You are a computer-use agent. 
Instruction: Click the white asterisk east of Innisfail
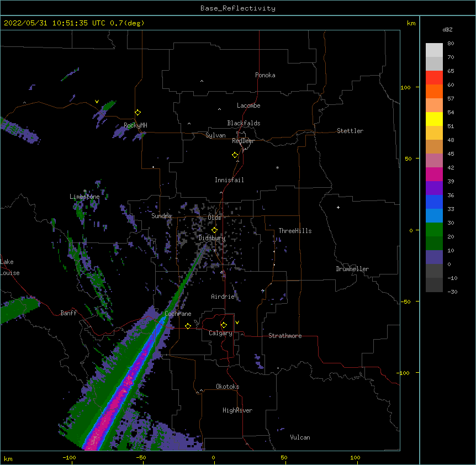pos(277,167)
